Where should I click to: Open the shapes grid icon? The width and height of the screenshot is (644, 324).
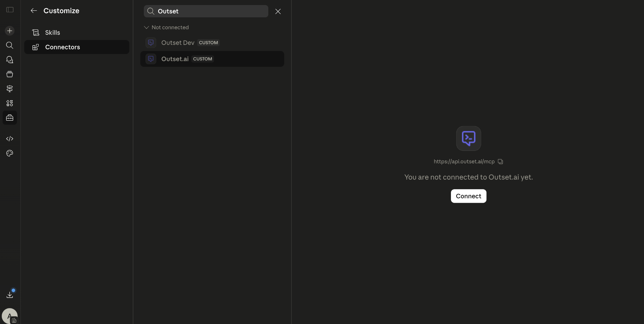tap(10, 103)
